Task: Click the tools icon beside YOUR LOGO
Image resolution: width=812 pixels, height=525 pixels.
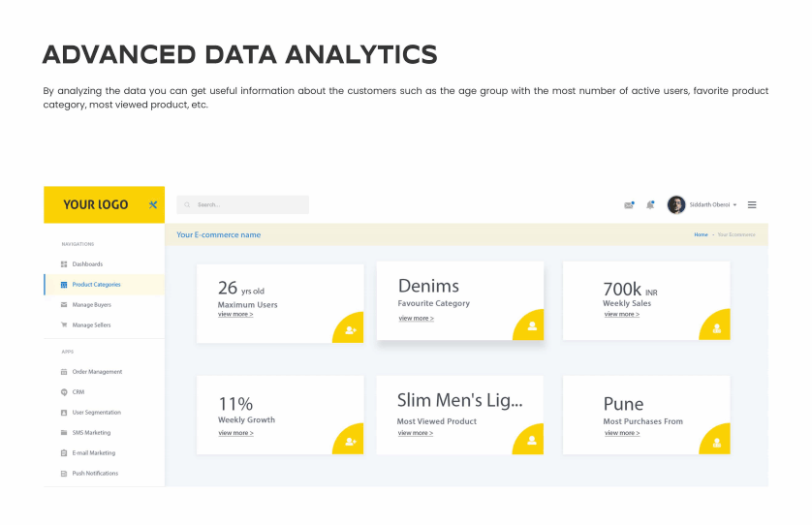Action: coord(153,204)
